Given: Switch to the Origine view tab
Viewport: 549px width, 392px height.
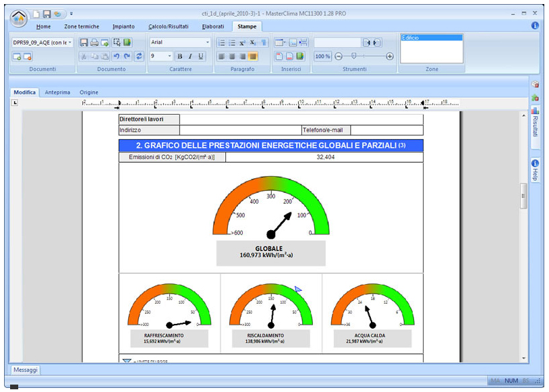Looking at the screenshot, I should pyautogui.click(x=89, y=92).
